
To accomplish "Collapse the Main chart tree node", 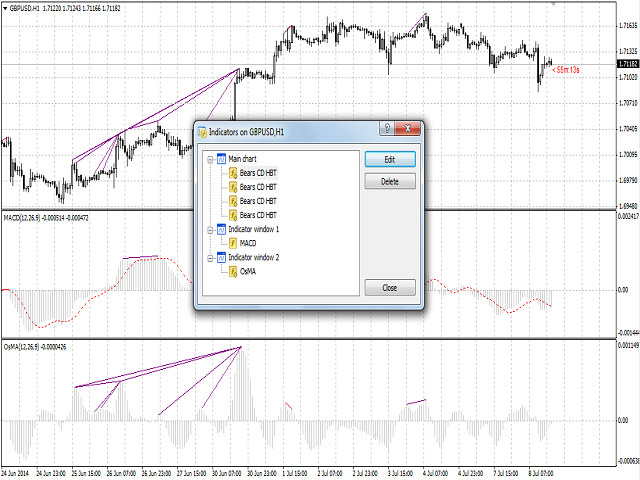I will coord(210,159).
